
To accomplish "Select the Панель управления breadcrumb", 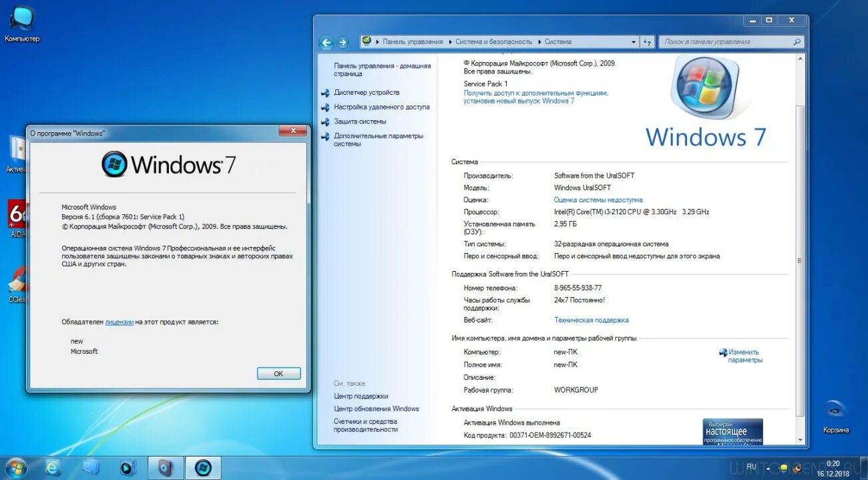I will pos(413,41).
